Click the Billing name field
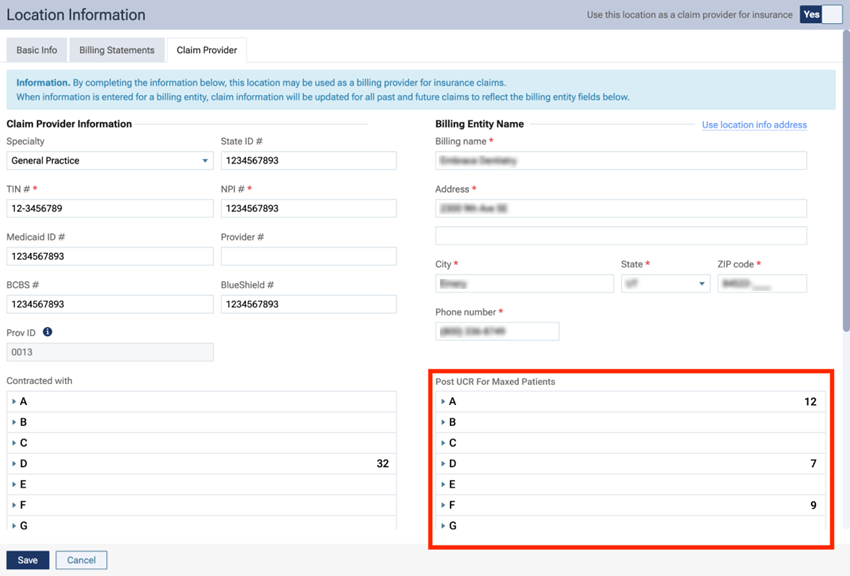Screen dimensions: 850x576 coord(620,160)
